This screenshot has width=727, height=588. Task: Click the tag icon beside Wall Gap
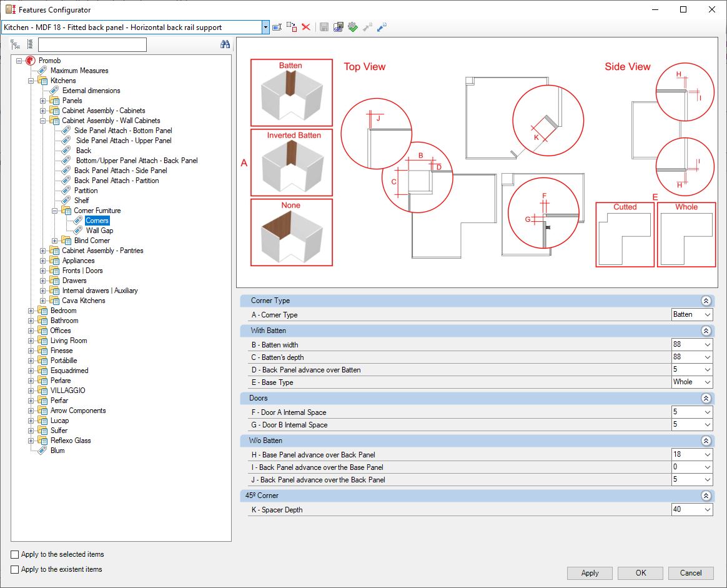(x=78, y=231)
